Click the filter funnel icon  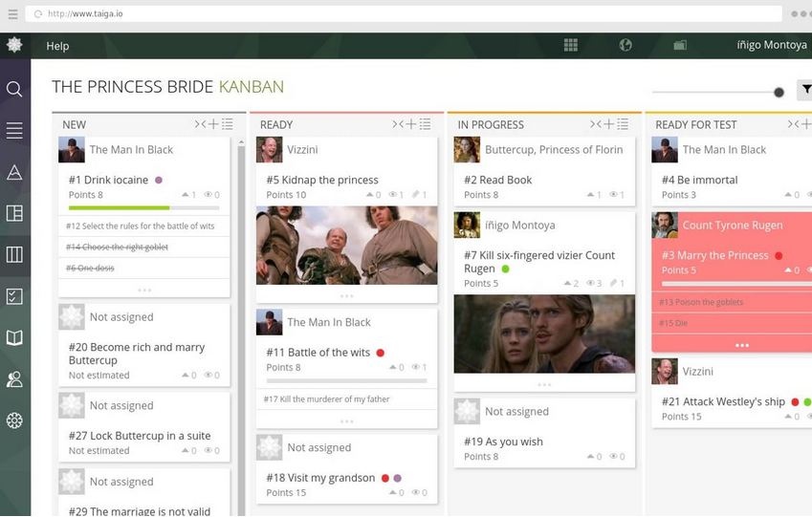pyautogui.click(x=806, y=90)
